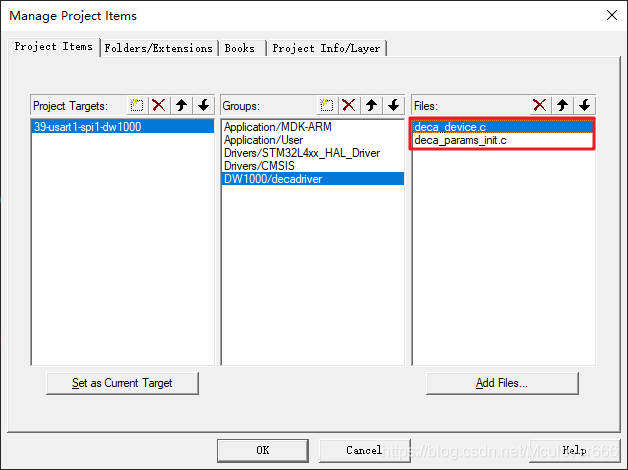Click Set as Current Target button
The height and width of the screenshot is (470, 628).
(x=122, y=383)
